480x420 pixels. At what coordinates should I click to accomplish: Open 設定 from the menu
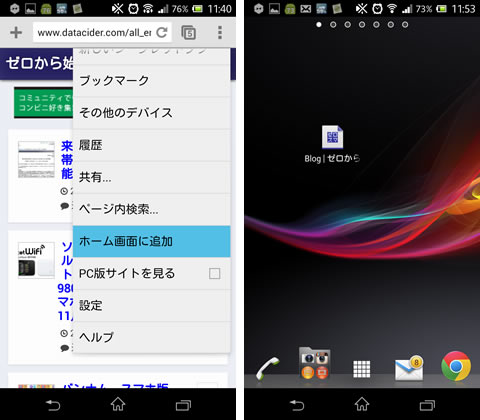click(x=152, y=306)
